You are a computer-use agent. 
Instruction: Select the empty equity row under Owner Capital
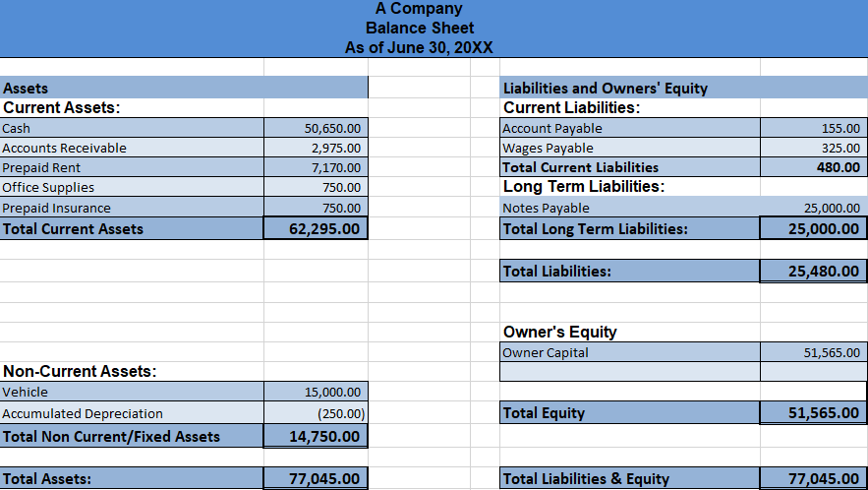[683, 371]
